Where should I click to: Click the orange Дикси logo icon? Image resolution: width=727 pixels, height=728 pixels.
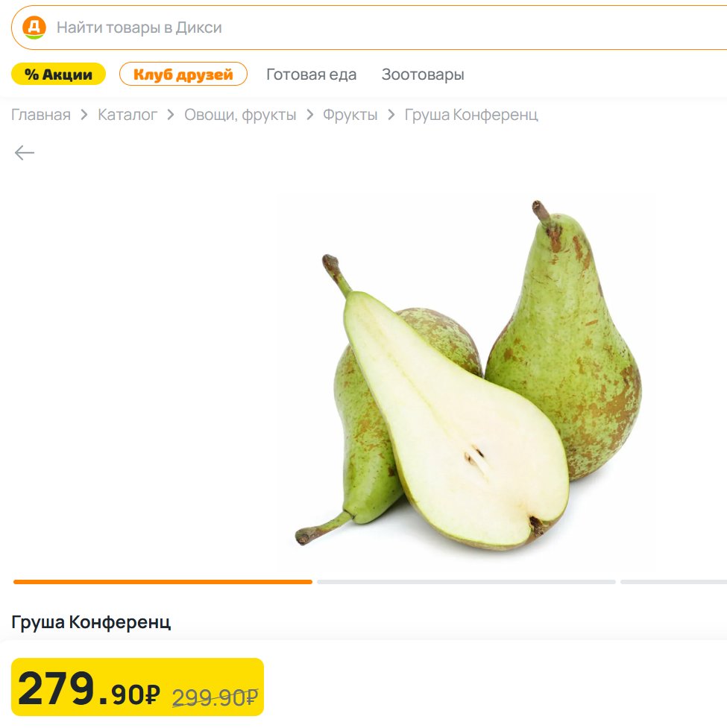click(34, 28)
